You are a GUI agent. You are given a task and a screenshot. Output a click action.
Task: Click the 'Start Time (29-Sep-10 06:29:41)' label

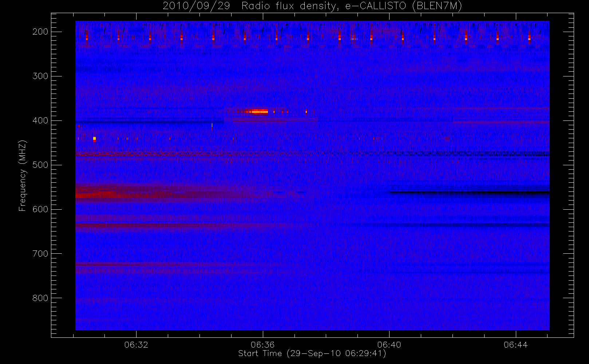(312, 353)
